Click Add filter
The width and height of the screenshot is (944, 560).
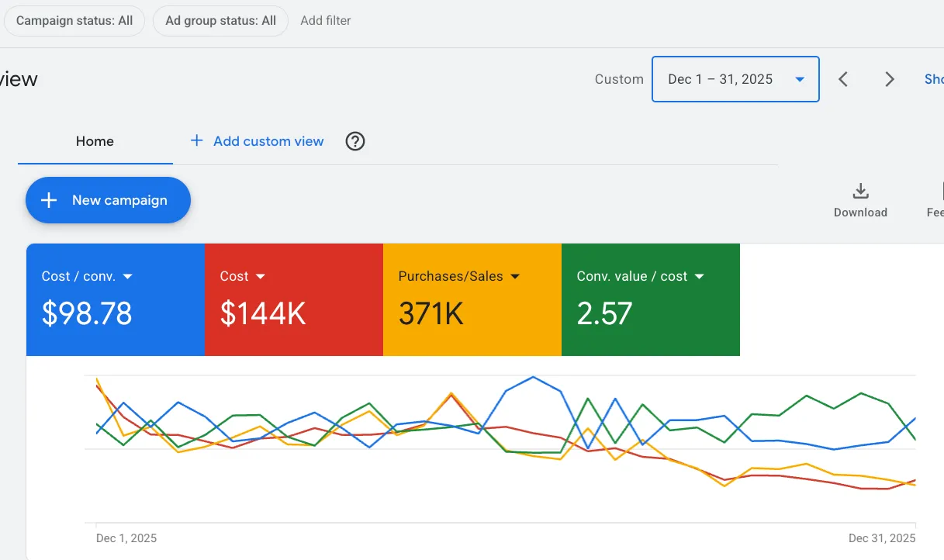pyautogui.click(x=326, y=21)
